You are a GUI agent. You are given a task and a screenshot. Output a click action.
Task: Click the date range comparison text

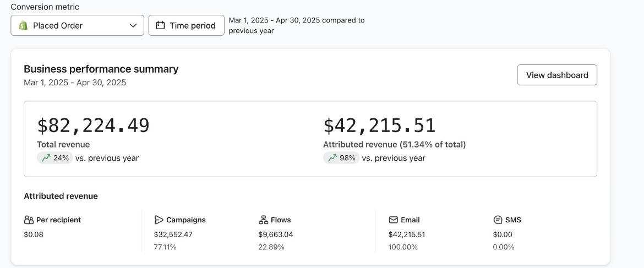[296, 25]
